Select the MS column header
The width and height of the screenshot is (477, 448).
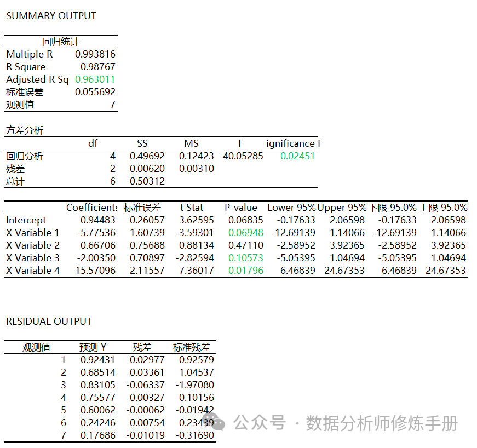pos(191,143)
